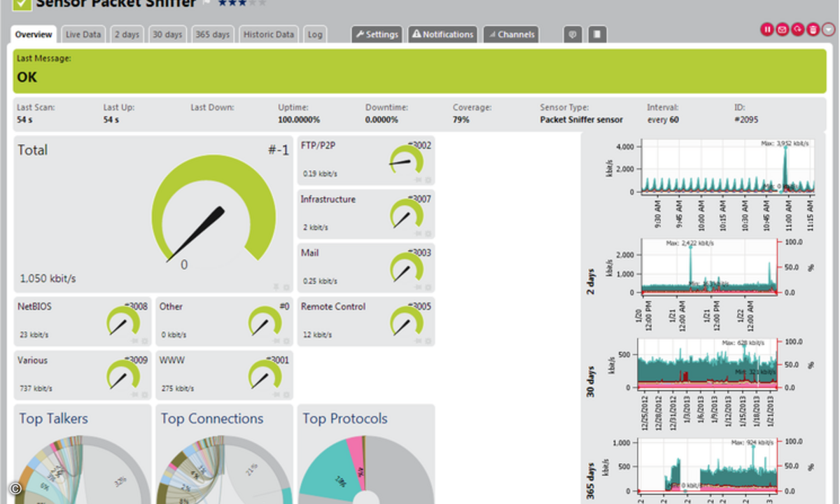The width and height of the screenshot is (840, 504).
Task: Switch to the Overview tab
Action: click(x=34, y=34)
